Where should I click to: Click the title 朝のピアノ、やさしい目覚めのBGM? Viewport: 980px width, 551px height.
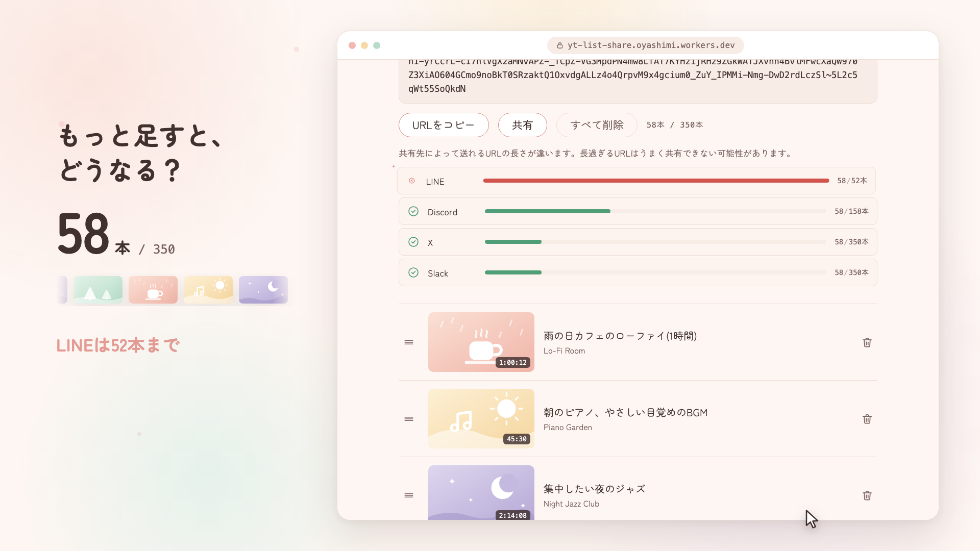tap(625, 412)
